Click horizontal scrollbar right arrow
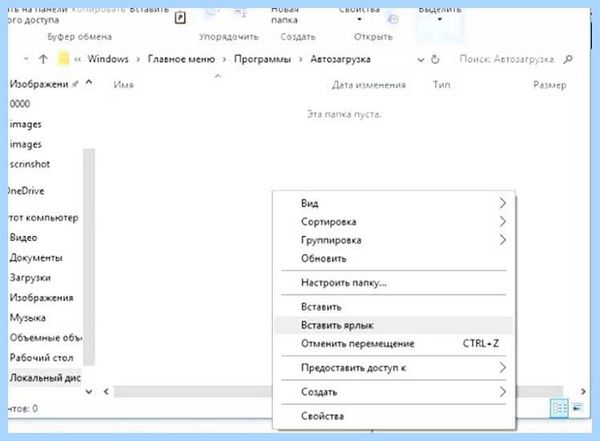600x441 pixels. [x=583, y=392]
